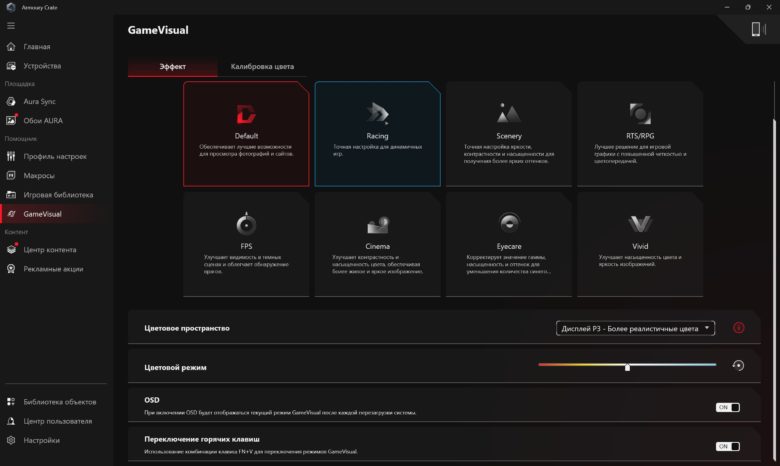Image resolution: width=780 pixels, height=466 pixels.
Task: Click the Scenery mountains icon
Action: 508,113
